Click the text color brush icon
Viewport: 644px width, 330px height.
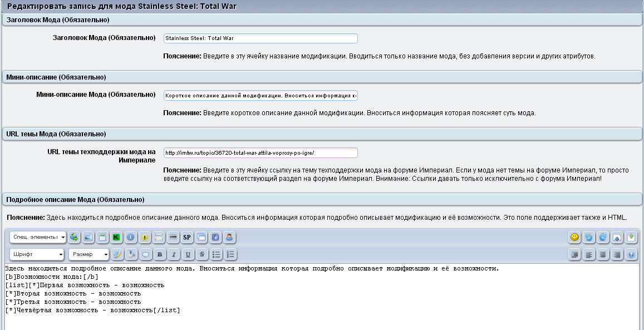117,254
